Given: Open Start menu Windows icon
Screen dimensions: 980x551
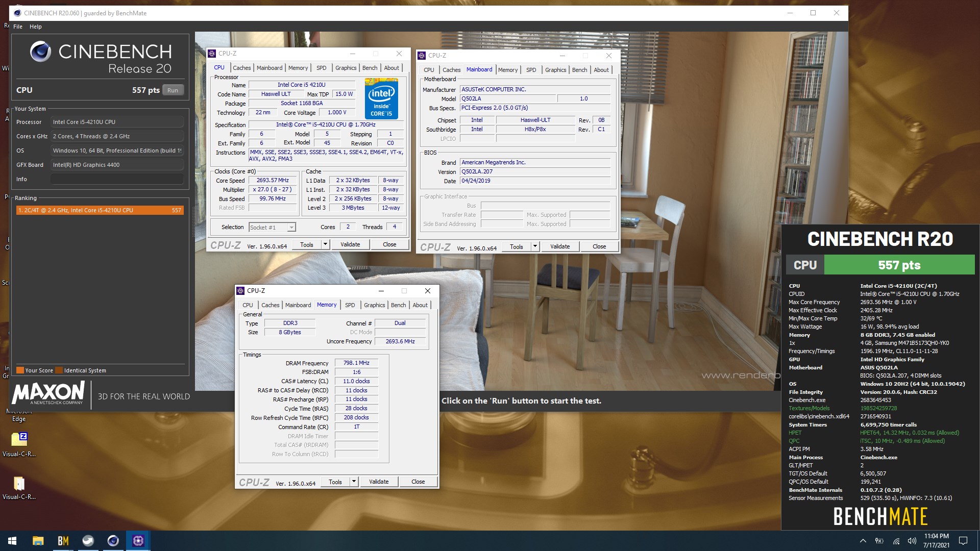Looking at the screenshot, I should tap(12, 541).
